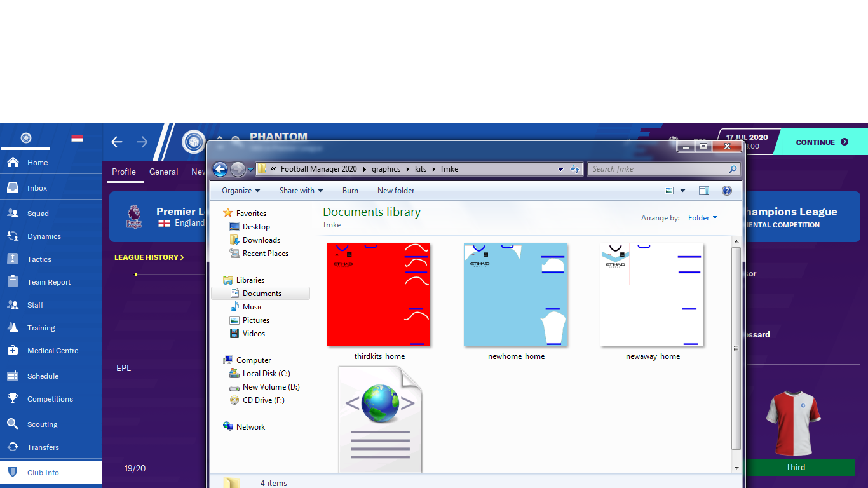Screen dimensions: 868x488
Task: Click the nation flag above sidebar
Action: tap(77, 138)
